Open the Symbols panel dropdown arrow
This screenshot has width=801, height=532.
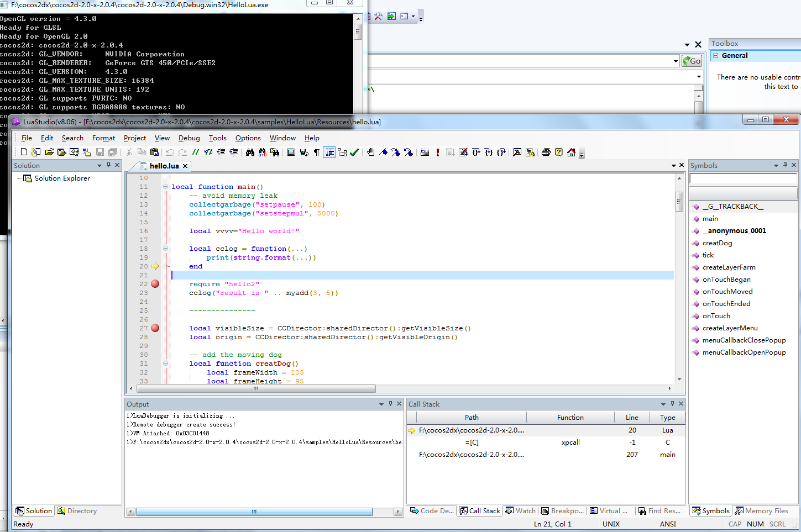776,166
